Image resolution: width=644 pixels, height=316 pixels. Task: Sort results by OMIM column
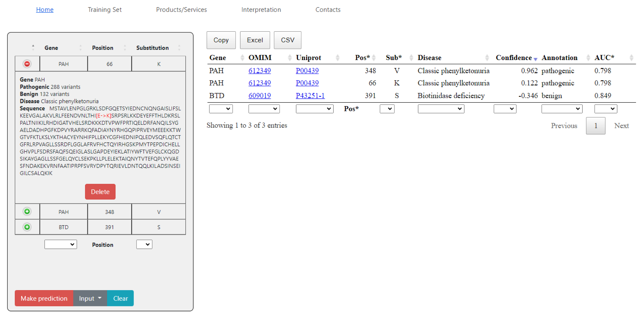coord(260,58)
